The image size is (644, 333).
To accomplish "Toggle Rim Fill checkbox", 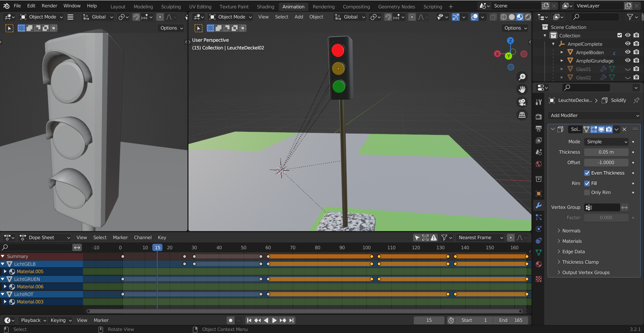I will pyautogui.click(x=587, y=183).
